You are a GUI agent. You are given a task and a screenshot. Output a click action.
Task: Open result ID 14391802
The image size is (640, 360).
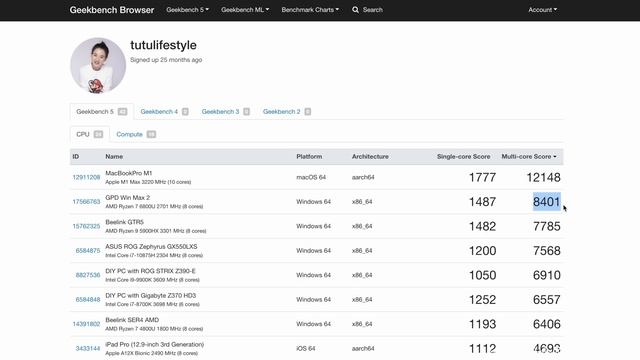point(86,324)
